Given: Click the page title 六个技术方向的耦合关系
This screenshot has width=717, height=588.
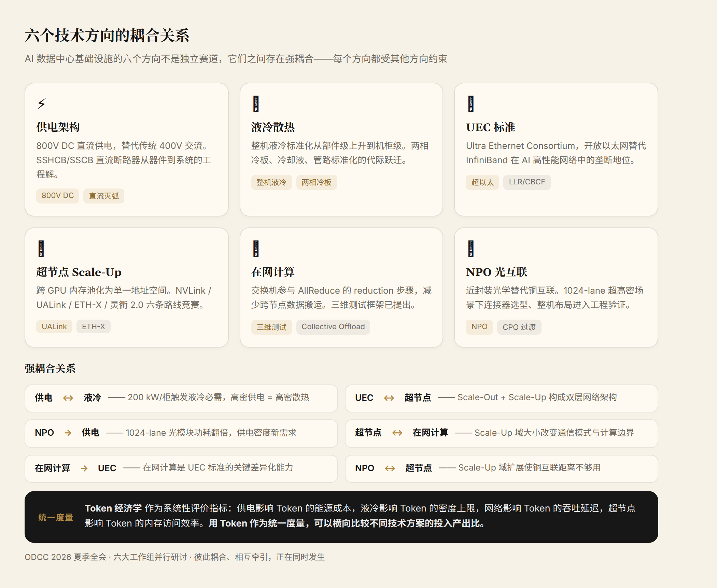Looking at the screenshot, I should (107, 35).
